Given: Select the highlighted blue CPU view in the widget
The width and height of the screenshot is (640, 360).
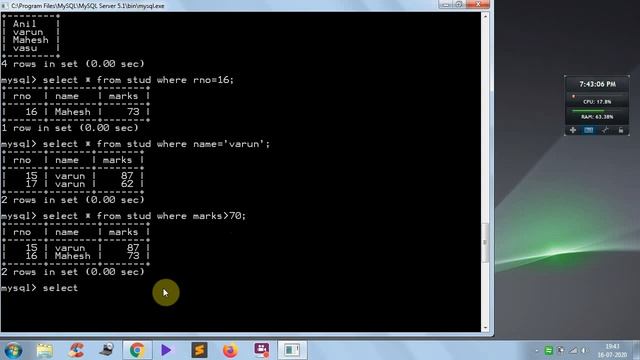Looking at the screenshot, I should click(x=589, y=130).
